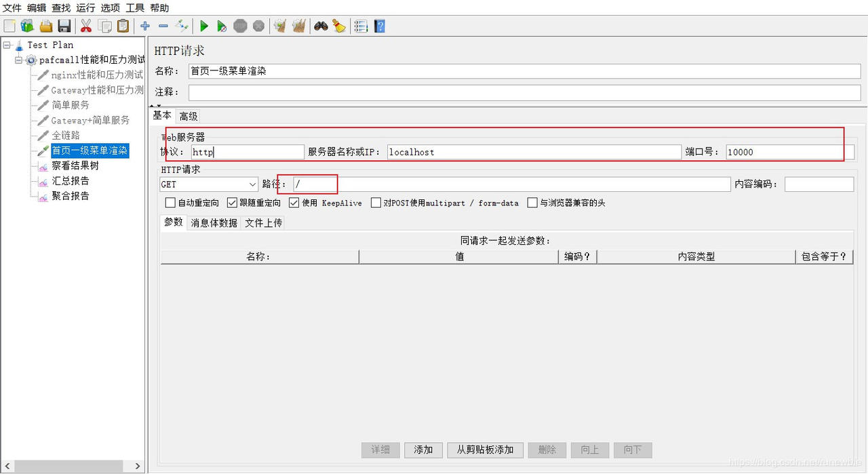Select the 基本 tab
The width and height of the screenshot is (868, 474).
(162, 115)
